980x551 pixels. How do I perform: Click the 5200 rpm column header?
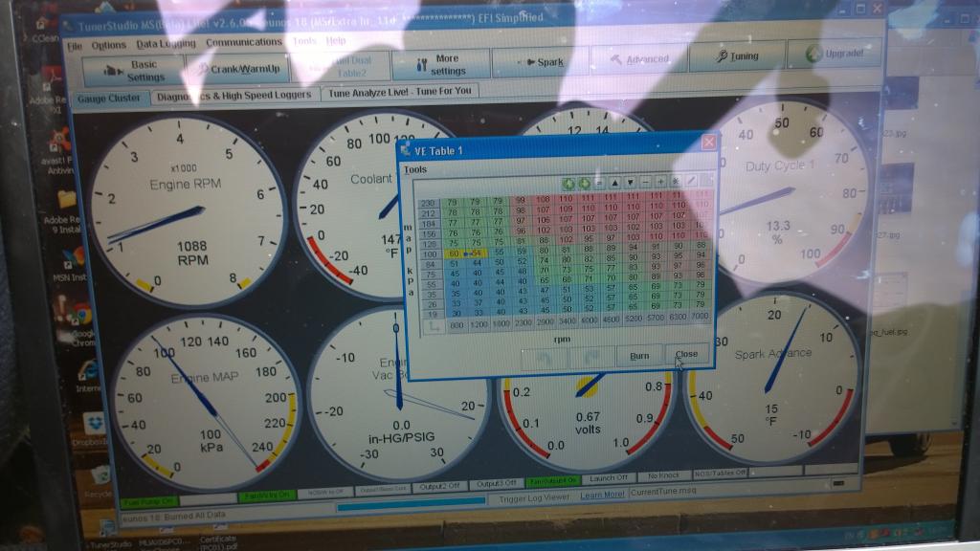[634, 319]
